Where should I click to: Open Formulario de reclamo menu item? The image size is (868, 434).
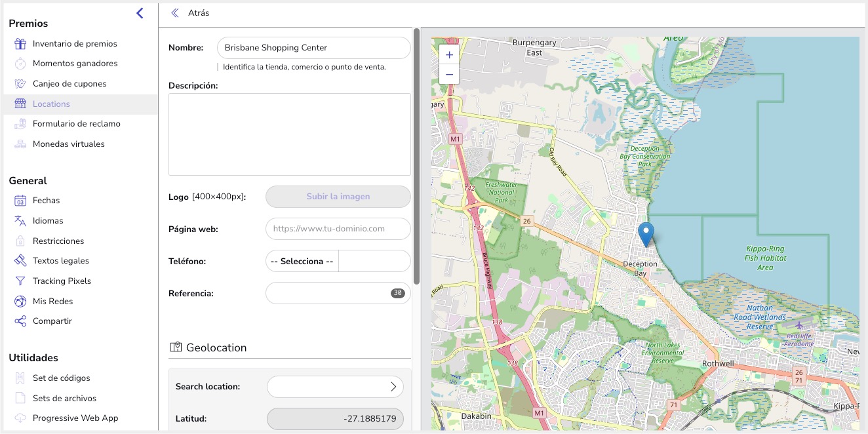coord(77,124)
